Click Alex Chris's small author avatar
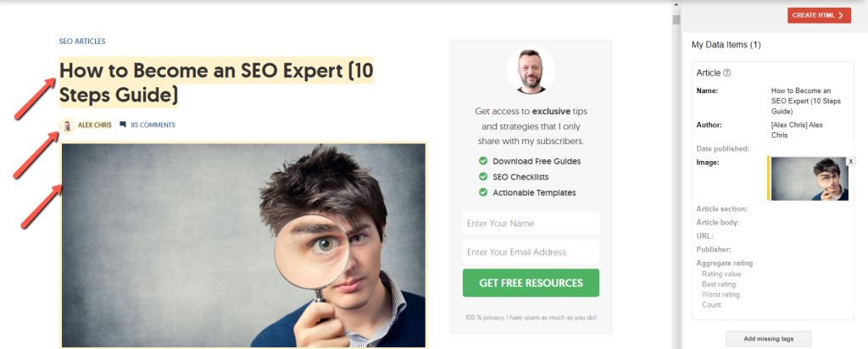The width and height of the screenshot is (868, 349). 67,125
